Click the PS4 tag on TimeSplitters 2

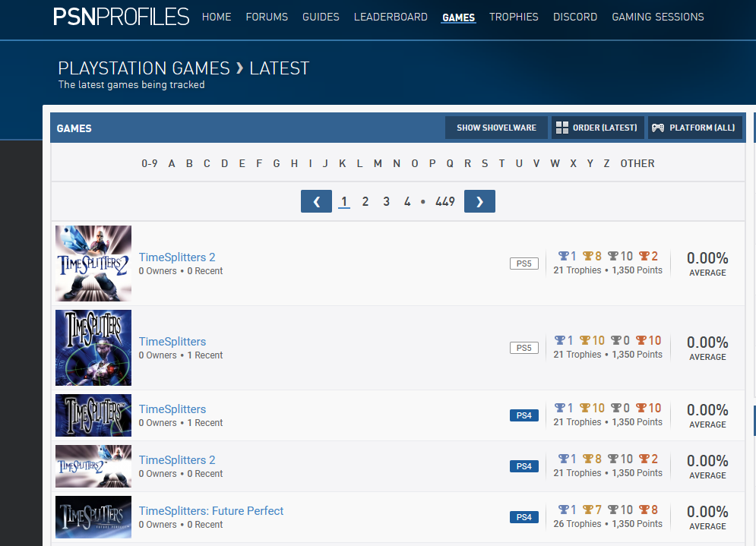524,466
